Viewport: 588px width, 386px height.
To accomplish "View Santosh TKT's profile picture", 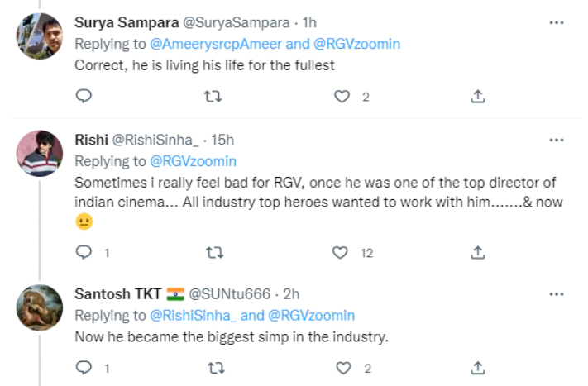I will [40, 307].
